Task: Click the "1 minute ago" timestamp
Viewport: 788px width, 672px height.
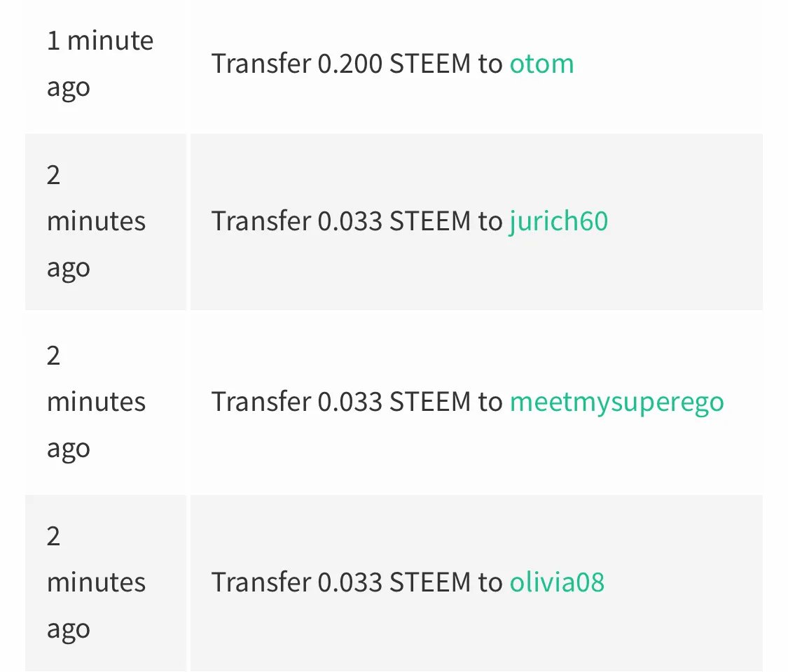Action: pyautogui.click(x=100, y=64)
